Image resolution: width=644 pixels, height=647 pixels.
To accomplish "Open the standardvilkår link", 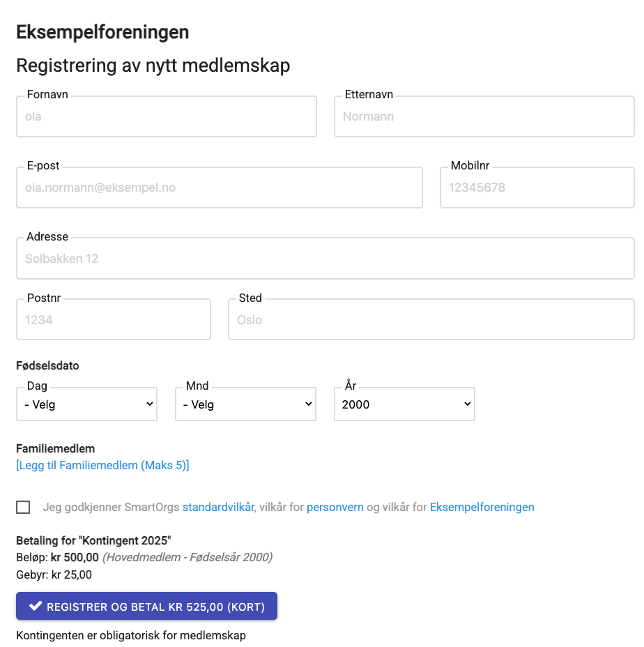I will (x=218, y=507).
